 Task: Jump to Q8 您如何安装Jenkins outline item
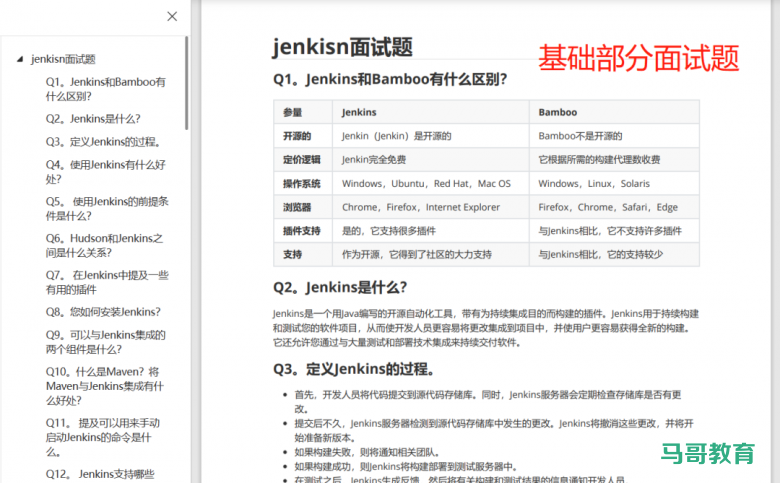(103, 312)
